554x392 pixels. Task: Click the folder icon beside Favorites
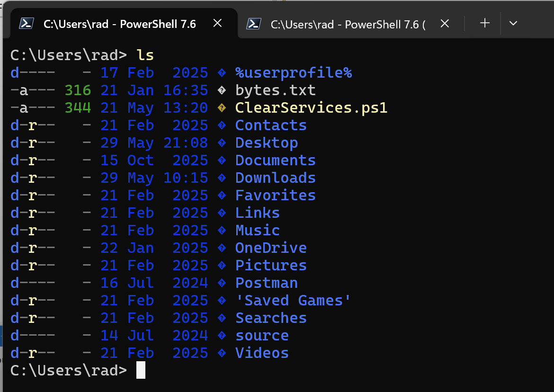222,196
